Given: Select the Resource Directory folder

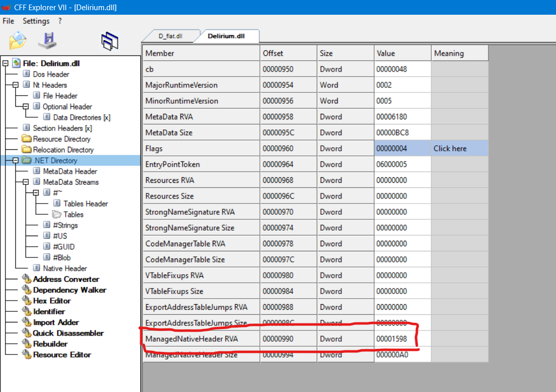Looking at the screenshot, I should pos(61,139).
